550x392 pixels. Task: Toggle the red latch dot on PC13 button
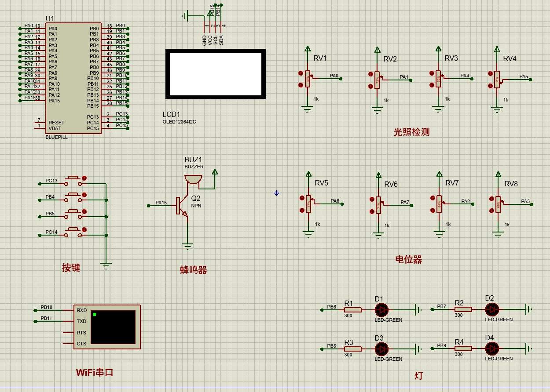pyautogui.click(x=84, y=178)
